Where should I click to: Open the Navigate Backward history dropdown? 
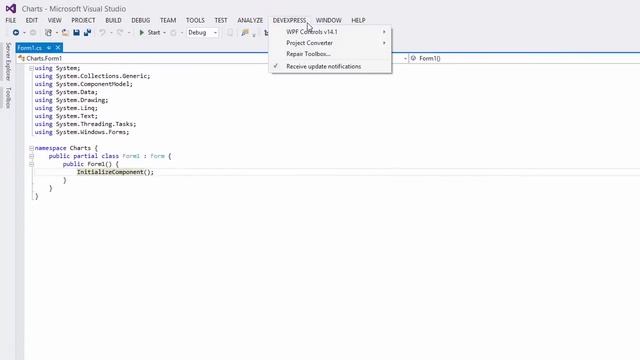click(24, 33)
